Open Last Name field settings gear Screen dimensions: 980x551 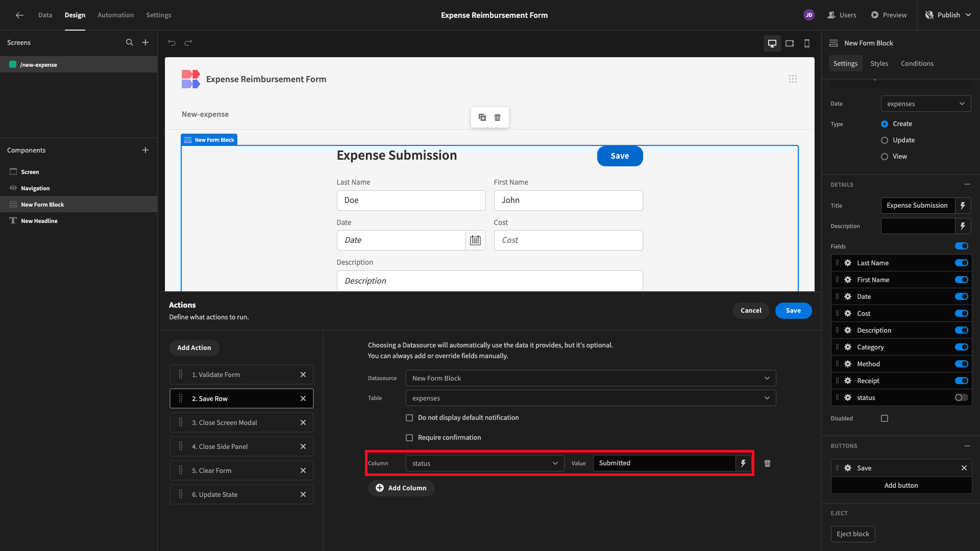tap(848, 263)
